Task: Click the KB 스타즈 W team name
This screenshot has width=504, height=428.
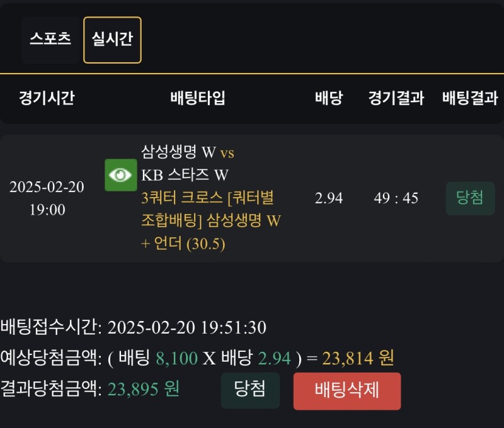Action: 185,175
